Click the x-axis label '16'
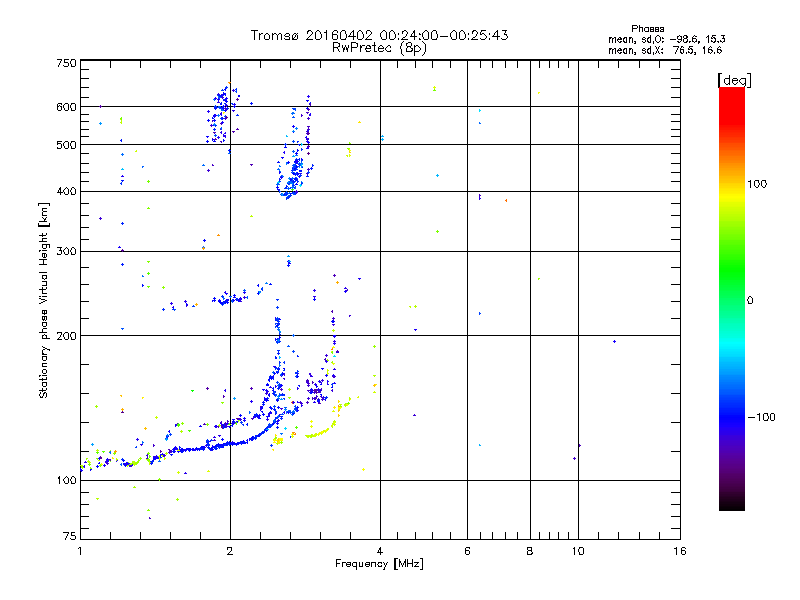 (680, 551)
